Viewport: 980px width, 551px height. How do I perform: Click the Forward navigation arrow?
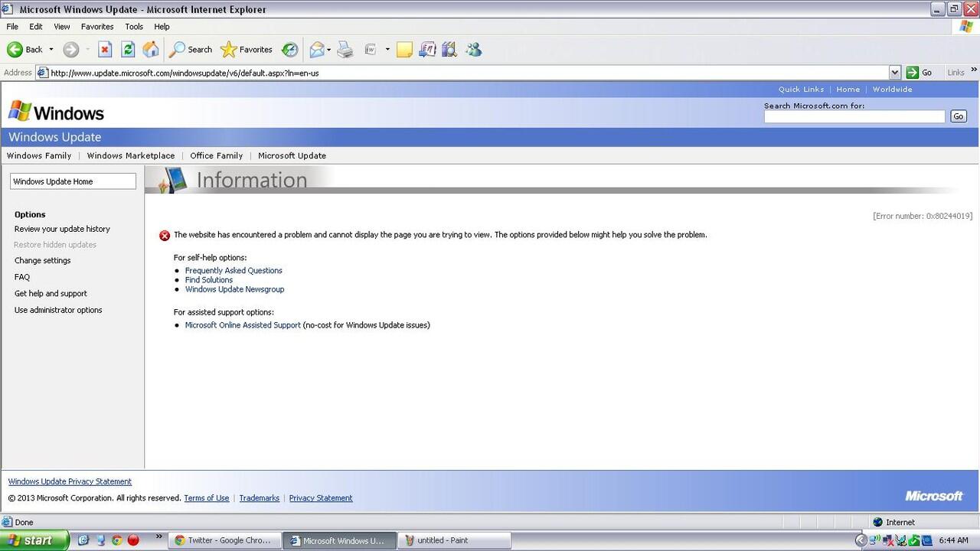click(70, 50)
